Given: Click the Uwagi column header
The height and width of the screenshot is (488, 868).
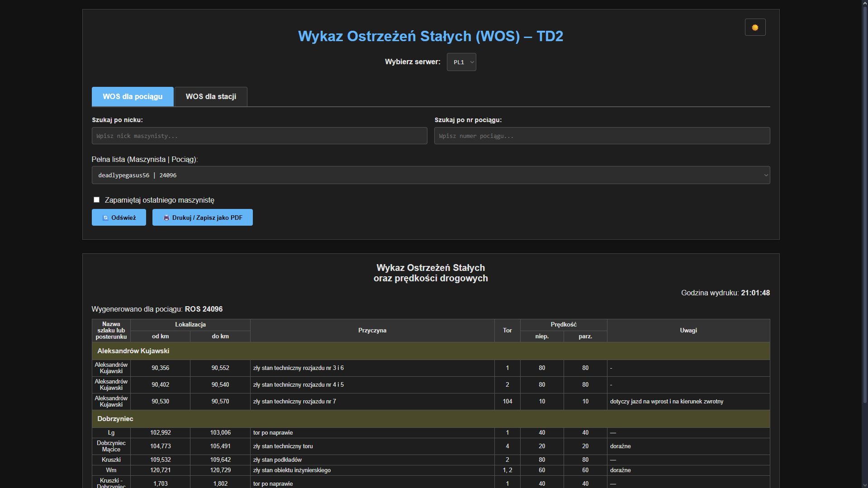Looking at the screenshot, I should tap(688, 331).
